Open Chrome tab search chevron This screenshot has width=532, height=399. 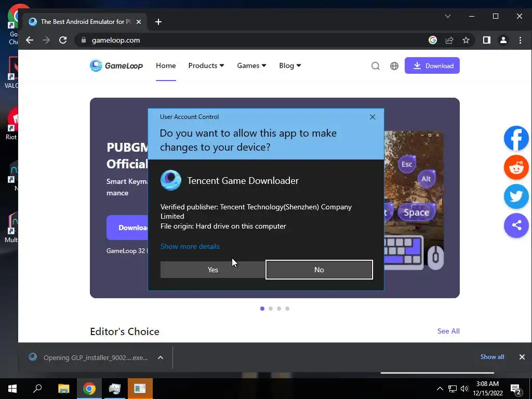pos(448,16)
